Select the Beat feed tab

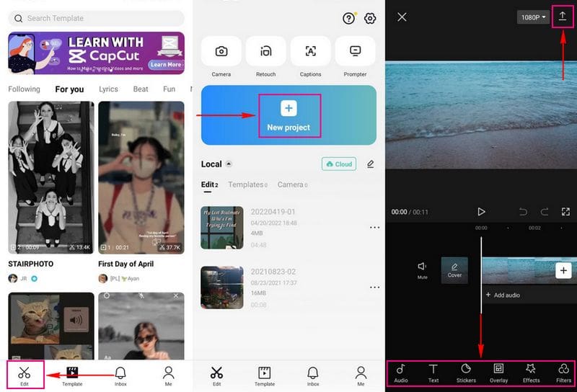pyautogui.click(x=141, y=89)
